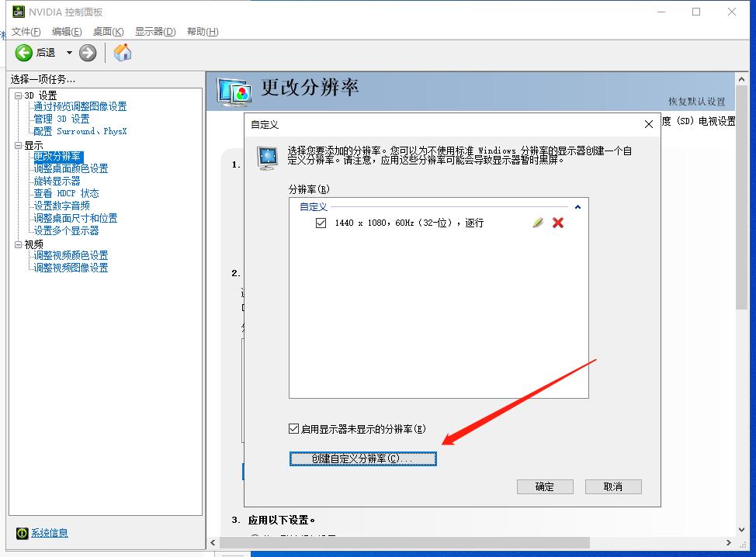Confirm the dialog with 确定
This screenshot has width=756, height=557.
click(545, 486)
